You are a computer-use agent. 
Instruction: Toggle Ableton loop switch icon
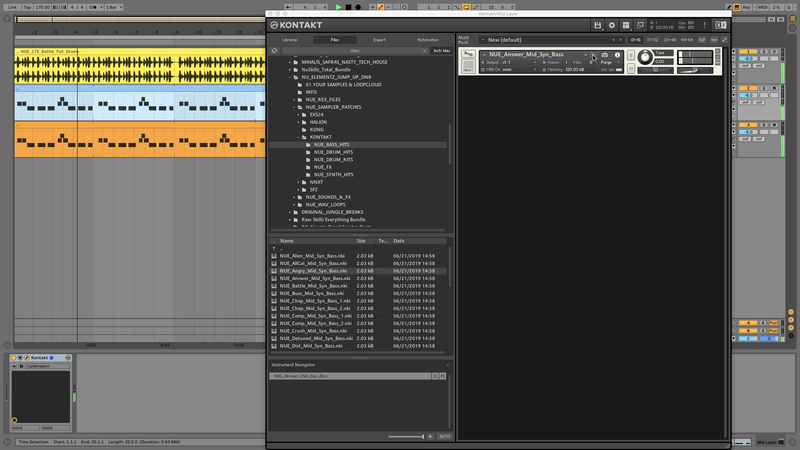tap(466, 7)
